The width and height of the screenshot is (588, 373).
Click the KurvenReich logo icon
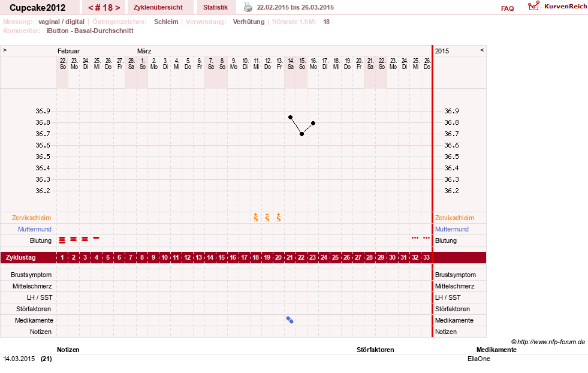533,6
